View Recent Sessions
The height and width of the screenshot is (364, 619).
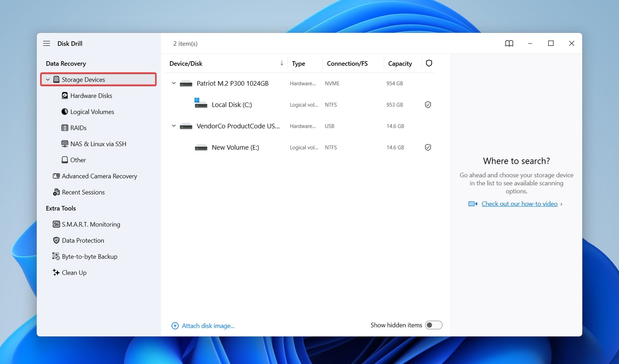click(x=83, y=192)
